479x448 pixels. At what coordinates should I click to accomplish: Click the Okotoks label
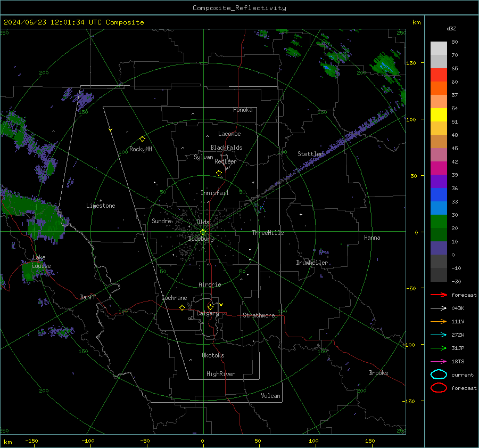click(x=213, y=355)
